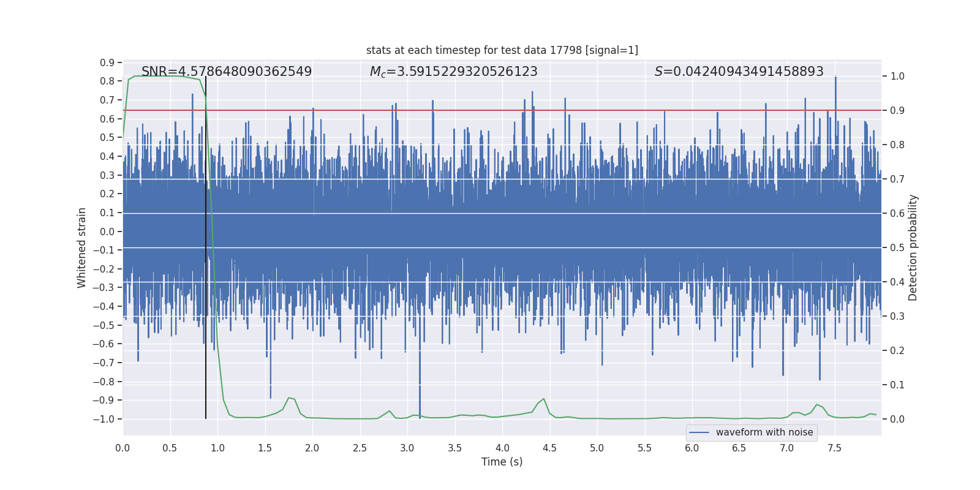Click the 0.9 tick on the Detection probability axis
This screenshot has width=980, height=490.
[x=897, y=111]
